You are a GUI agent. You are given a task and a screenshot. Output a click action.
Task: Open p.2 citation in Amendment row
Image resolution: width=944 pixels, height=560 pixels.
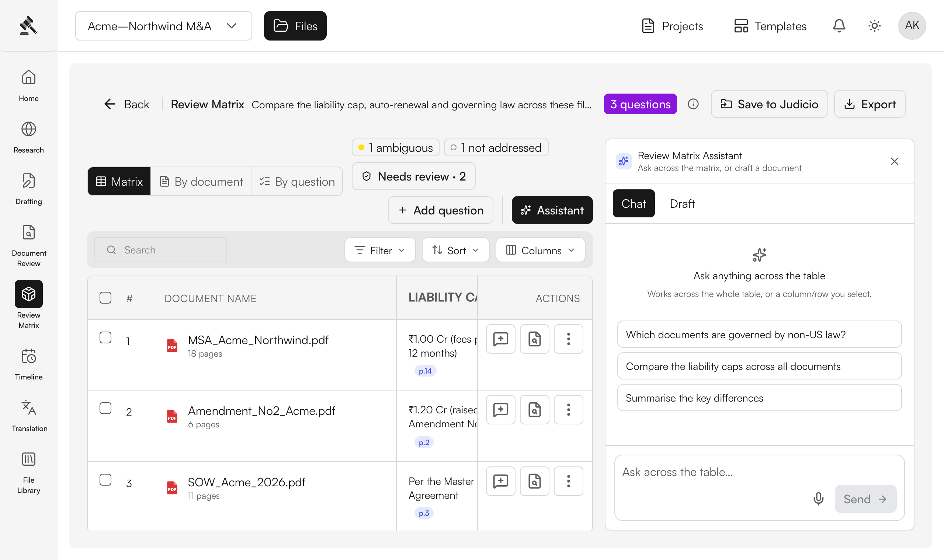click(x=424, y=442)
